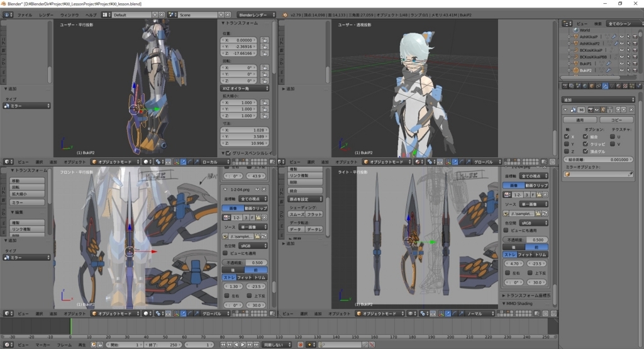The height and width of the screenshot is (349, 644).
Task: Open the 追加 add modifier dropdown
Action: tap(599, 100)
